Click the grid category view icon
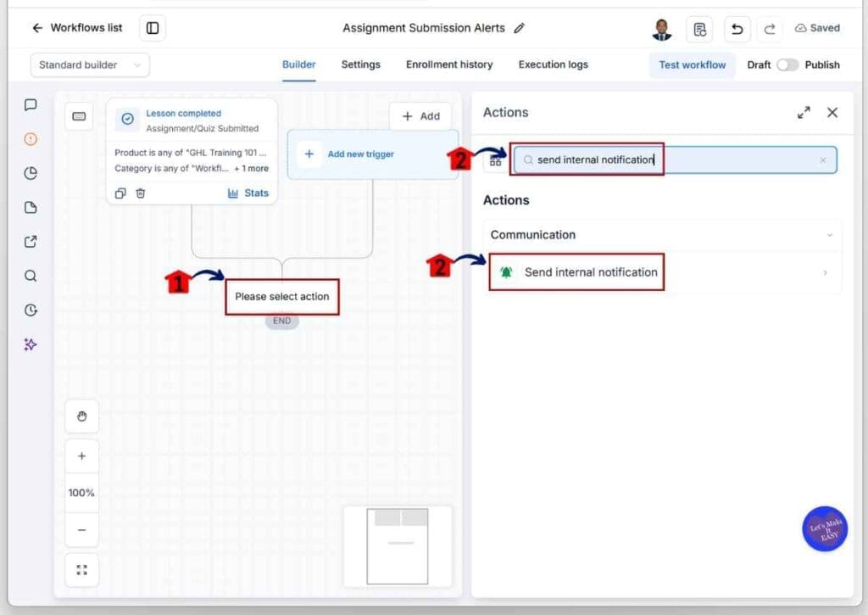The height and width of the screenshot is (615, 868). [x=495, y=161]
